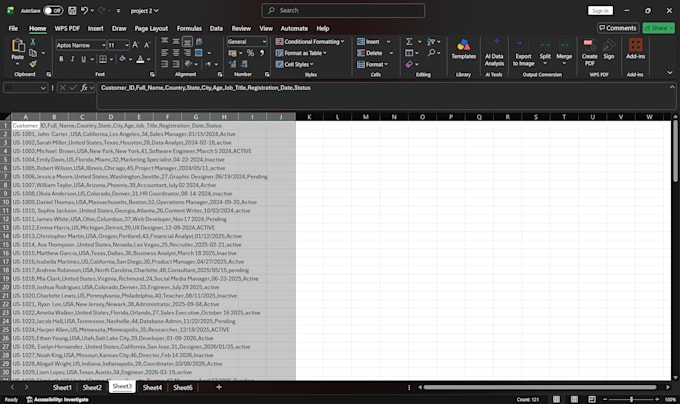Increase font size with the larger A
680x404 pixels.
click(135, 45)
